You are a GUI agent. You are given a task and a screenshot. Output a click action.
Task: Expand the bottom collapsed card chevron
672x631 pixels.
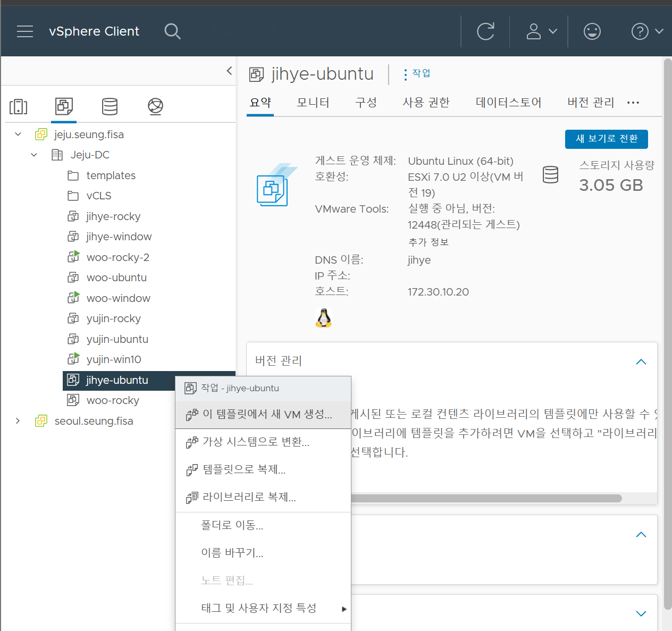click(641, 613)
